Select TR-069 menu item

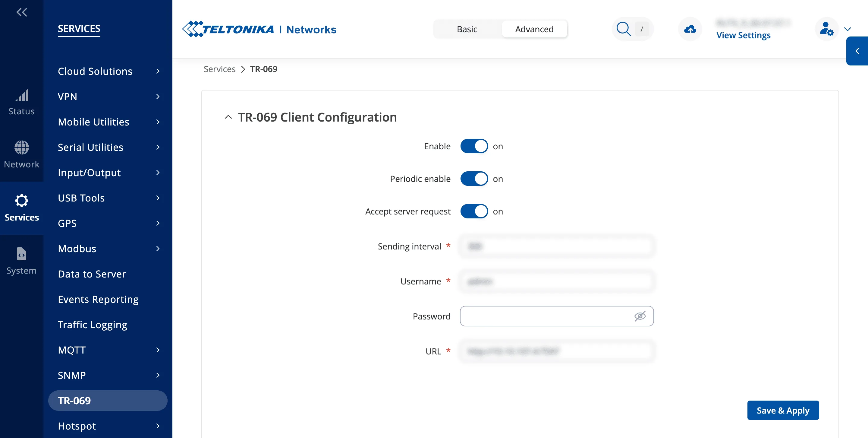click(x=108, y=401)
